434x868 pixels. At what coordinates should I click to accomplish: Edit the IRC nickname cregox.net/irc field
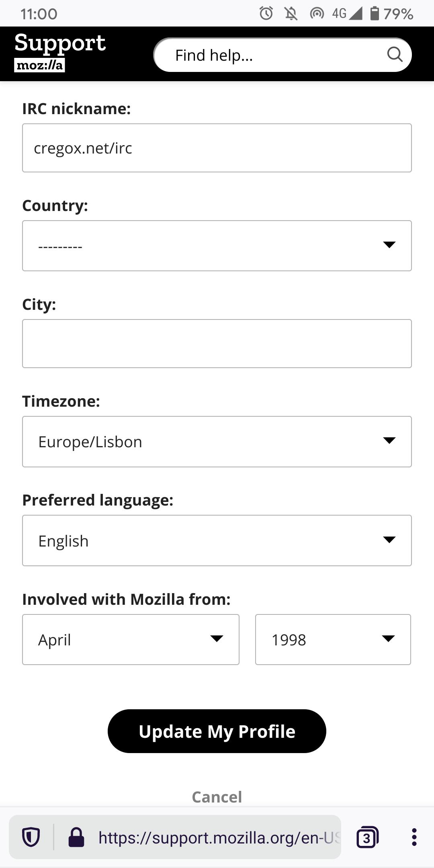pyautogui.click(x=217, y=148)
